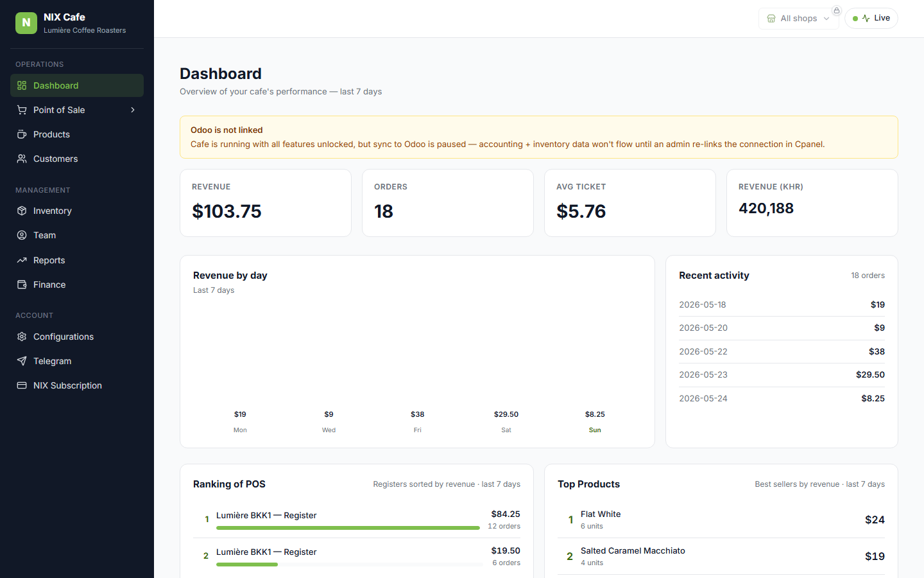Click the Products cup icon

click(22, 134)
